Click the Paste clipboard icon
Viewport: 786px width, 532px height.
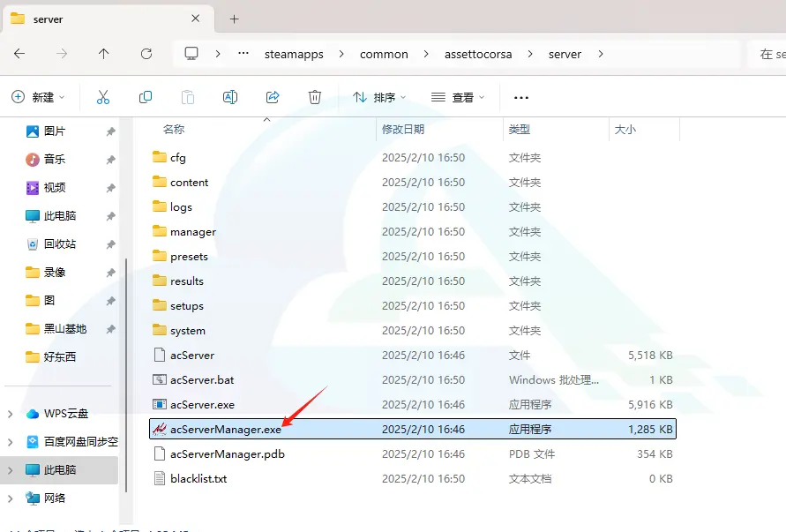(x=188, y=97)
